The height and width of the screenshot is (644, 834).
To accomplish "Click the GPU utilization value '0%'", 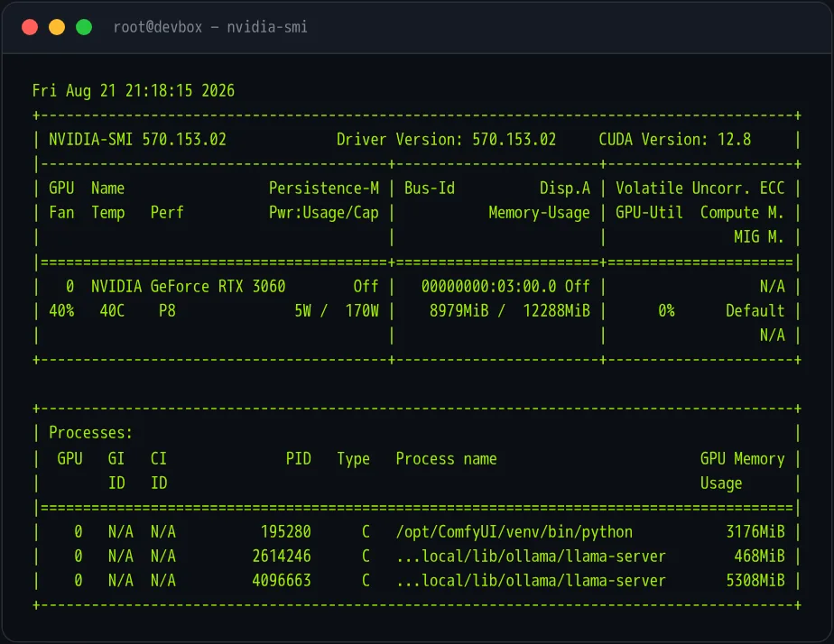I will tap(666, 311).
